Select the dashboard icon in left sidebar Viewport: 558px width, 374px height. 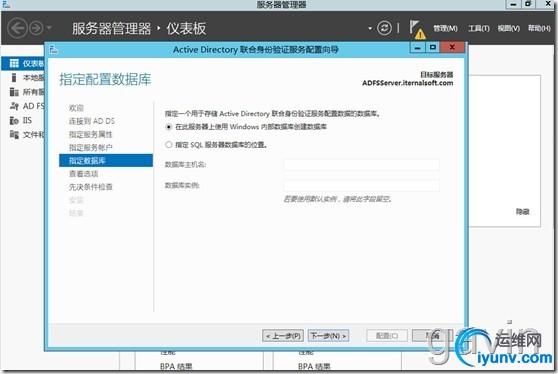[14, 63]
